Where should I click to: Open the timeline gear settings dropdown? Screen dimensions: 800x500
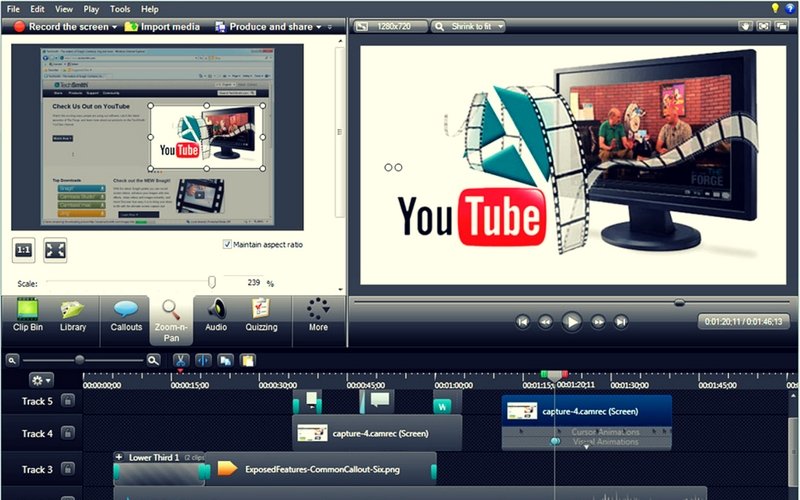(41, 380)
